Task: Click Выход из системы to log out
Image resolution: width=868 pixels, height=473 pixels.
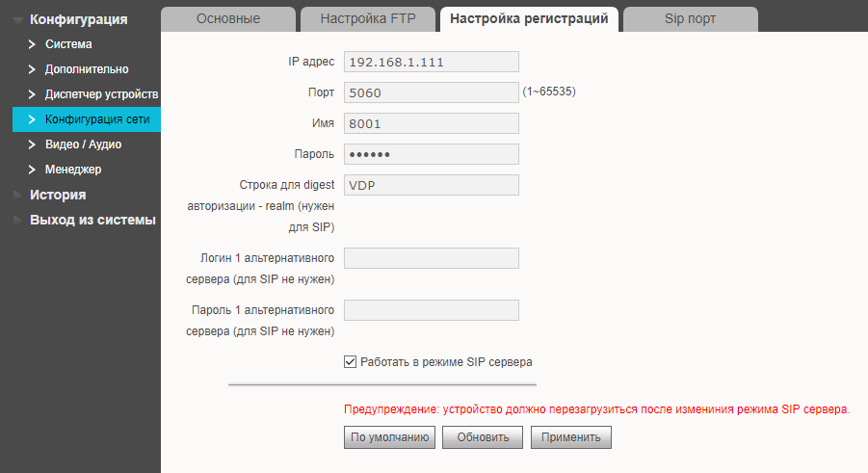Action: [x=93, y=220]
